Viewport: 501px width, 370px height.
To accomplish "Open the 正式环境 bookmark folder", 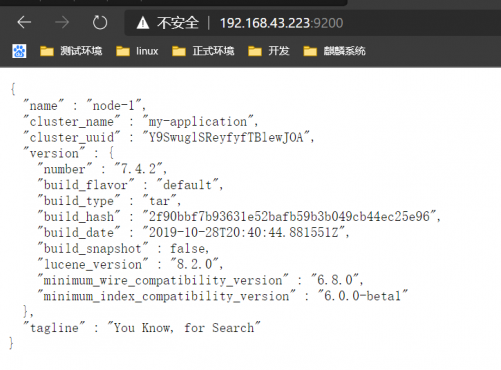I will click(x=203, y=51).
